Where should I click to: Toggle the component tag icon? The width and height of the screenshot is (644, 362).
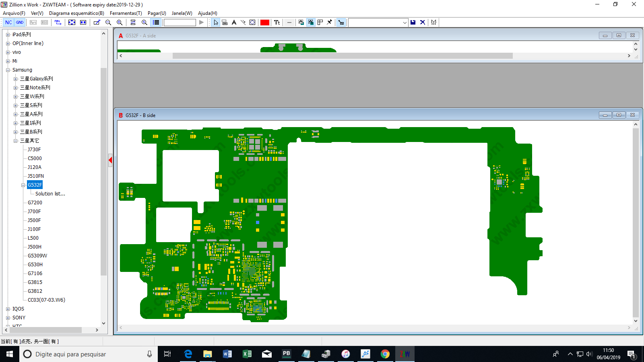coord(341,23)
